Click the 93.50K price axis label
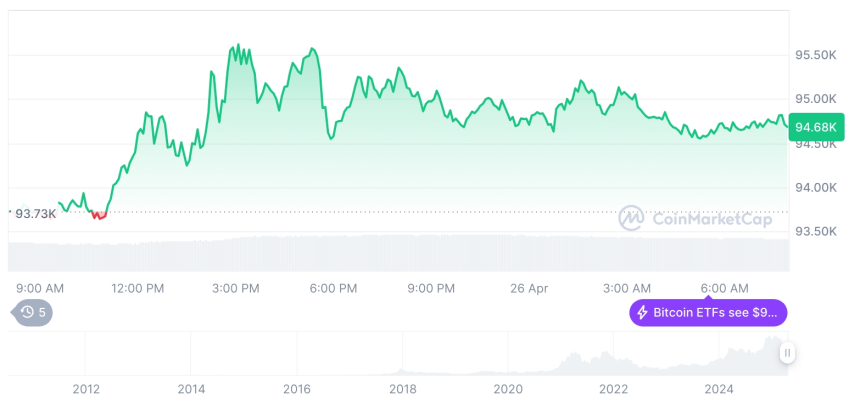 (x=816, y=231)
